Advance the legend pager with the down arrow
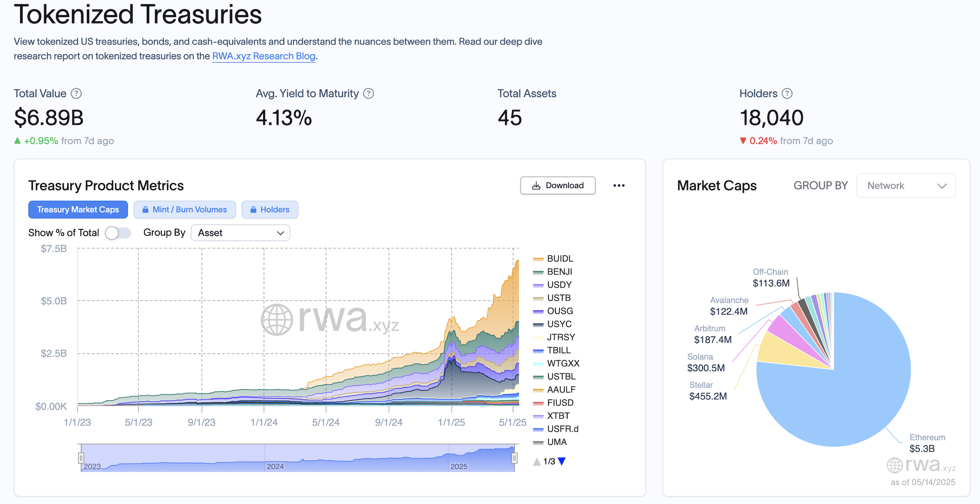 [563, 461]
